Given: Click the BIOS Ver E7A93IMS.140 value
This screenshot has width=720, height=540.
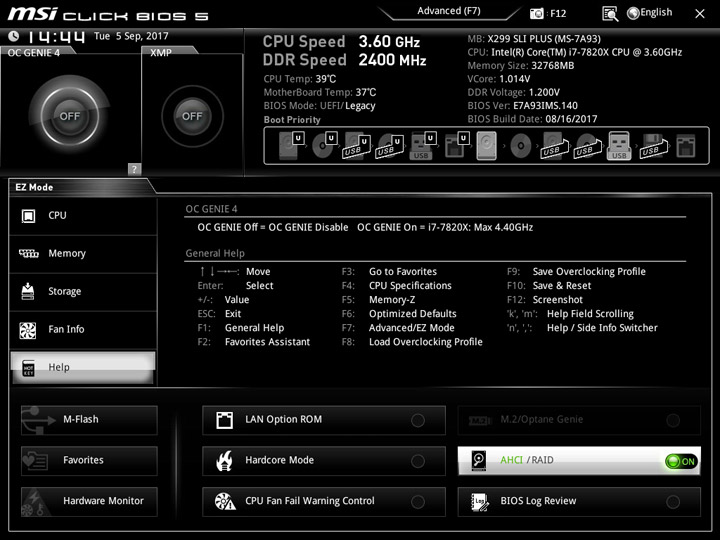Looking at the screenshot, I should (x=546, y=106).
